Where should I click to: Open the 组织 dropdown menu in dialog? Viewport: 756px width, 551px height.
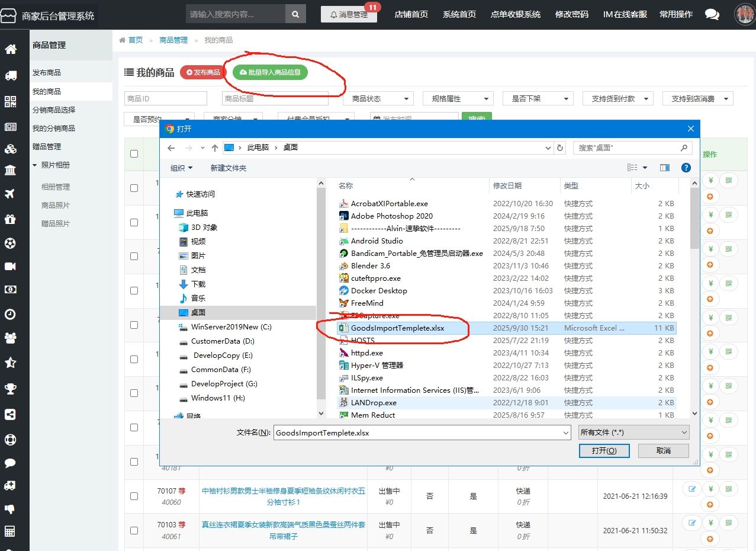point(181,168)
